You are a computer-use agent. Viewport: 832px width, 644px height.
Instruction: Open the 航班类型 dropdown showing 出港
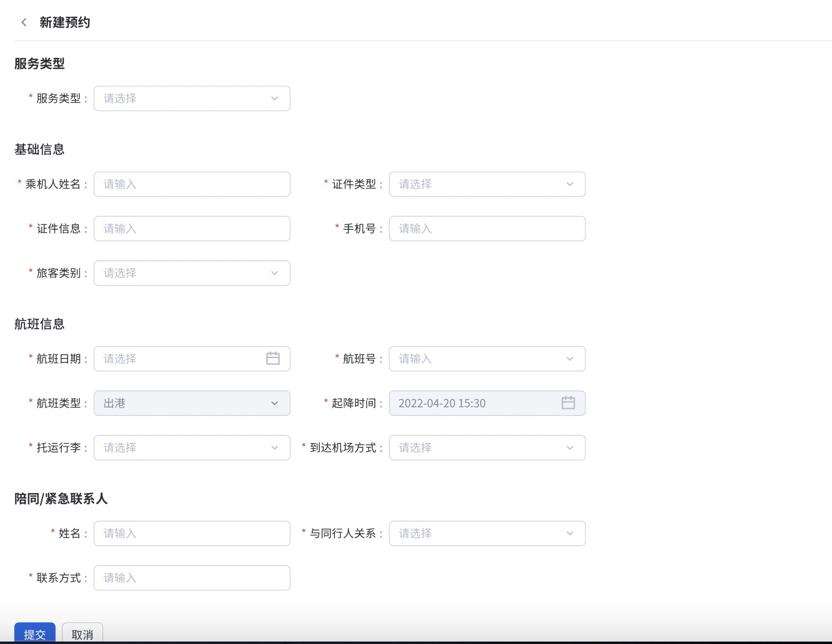tap(192, 403)
